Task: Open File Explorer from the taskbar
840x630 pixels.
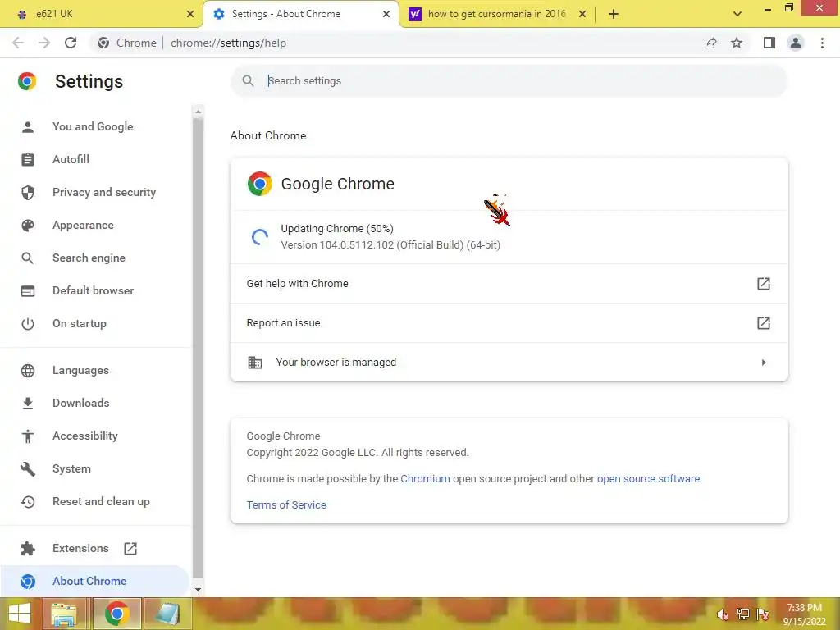Action: [x=64, y=614]
